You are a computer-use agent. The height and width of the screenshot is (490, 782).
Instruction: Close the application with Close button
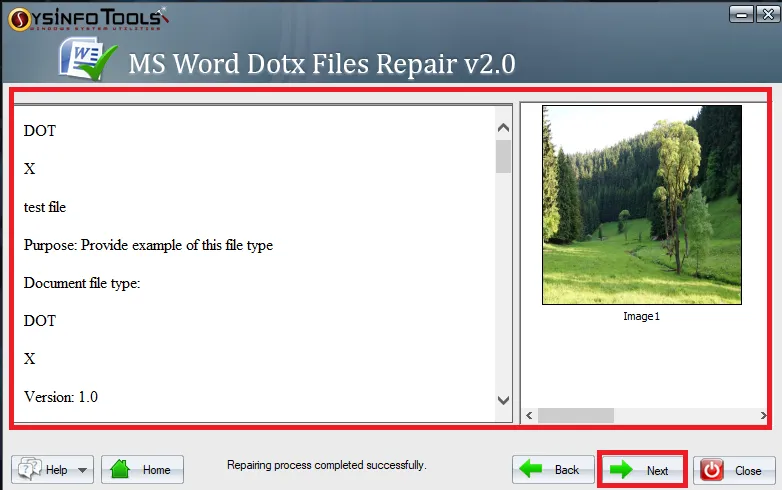point(734,470)
